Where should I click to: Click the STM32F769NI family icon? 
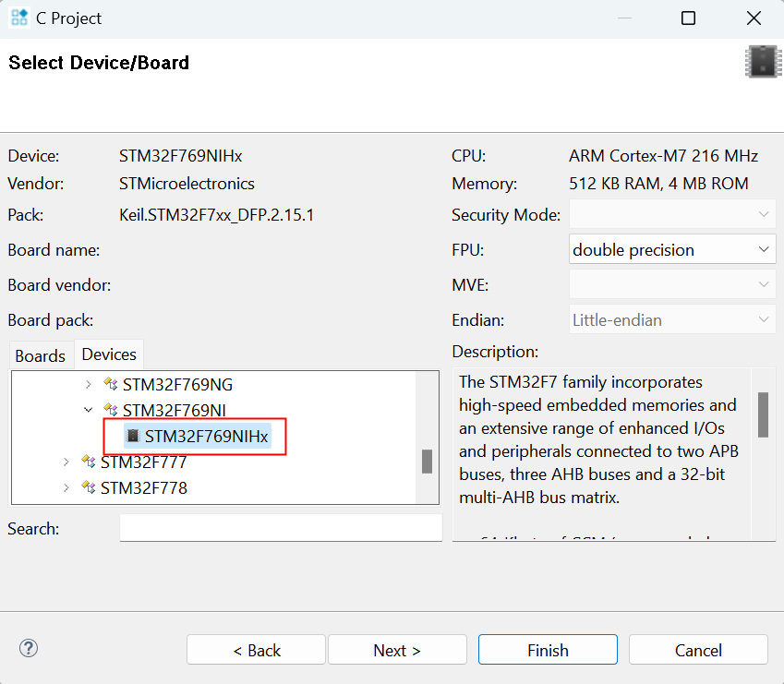click(111, 410)
